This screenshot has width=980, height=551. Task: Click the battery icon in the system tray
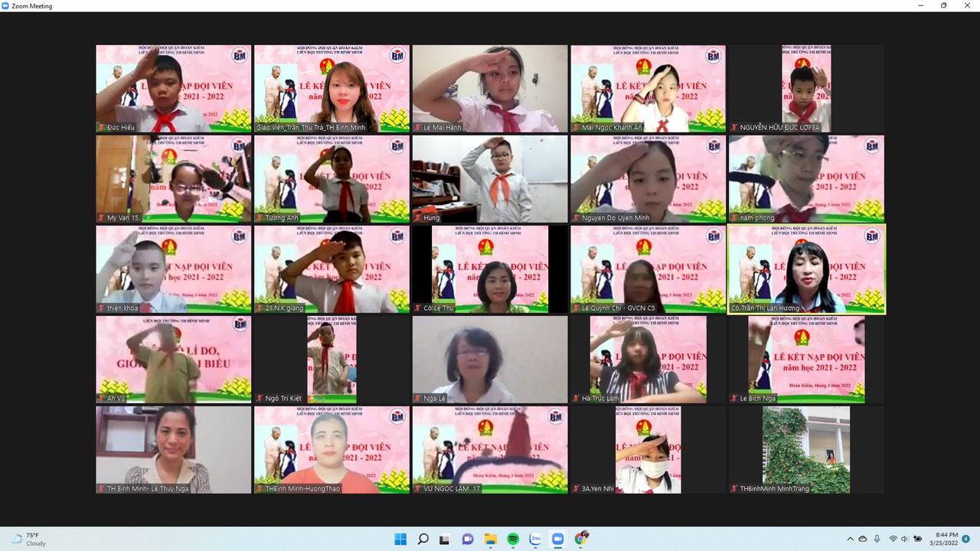click(918, 539)
